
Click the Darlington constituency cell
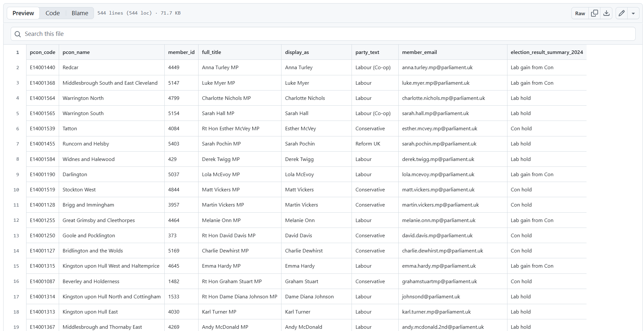tap(112, 174)
